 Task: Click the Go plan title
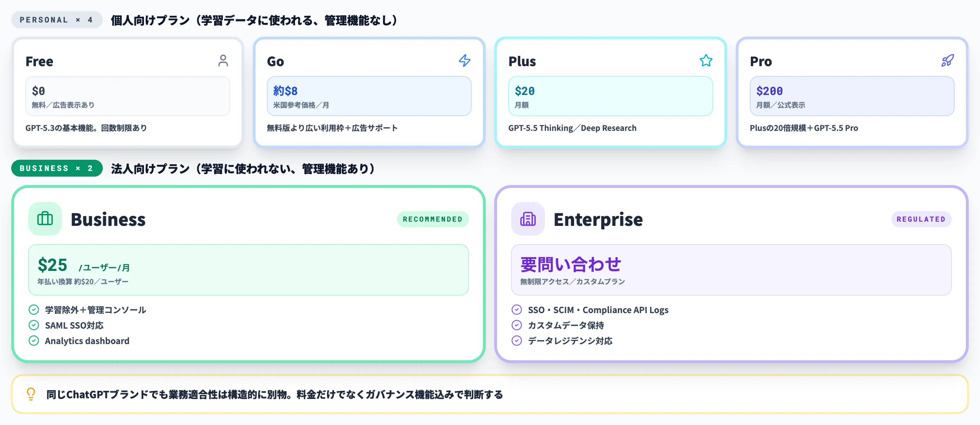(275, 61)
